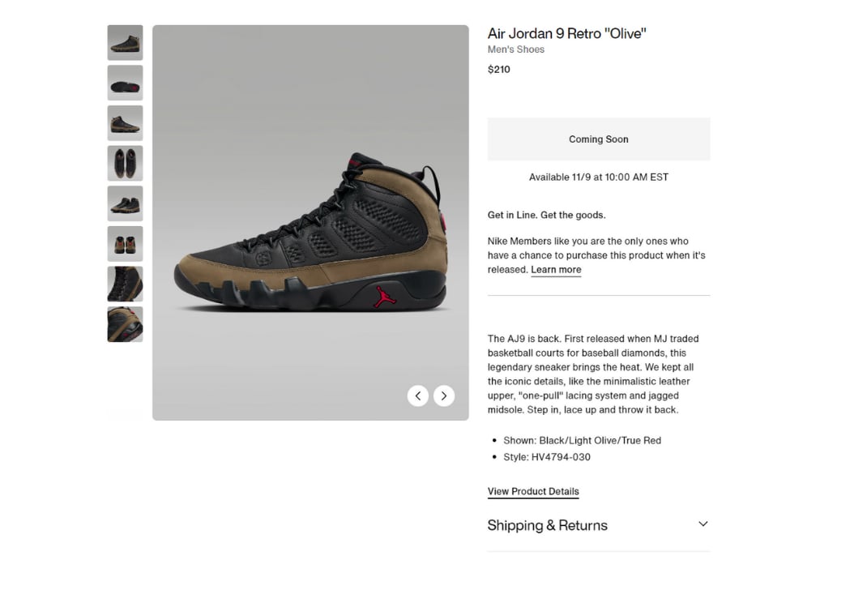Click the Coming Soon button
Screen dimensions: 867x616
coord(598,139)
